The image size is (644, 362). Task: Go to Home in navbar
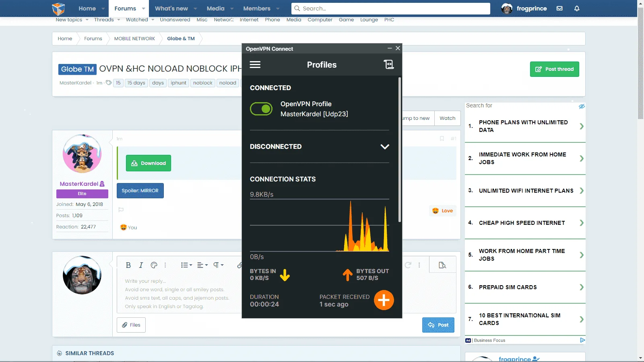tap(87, 8)
